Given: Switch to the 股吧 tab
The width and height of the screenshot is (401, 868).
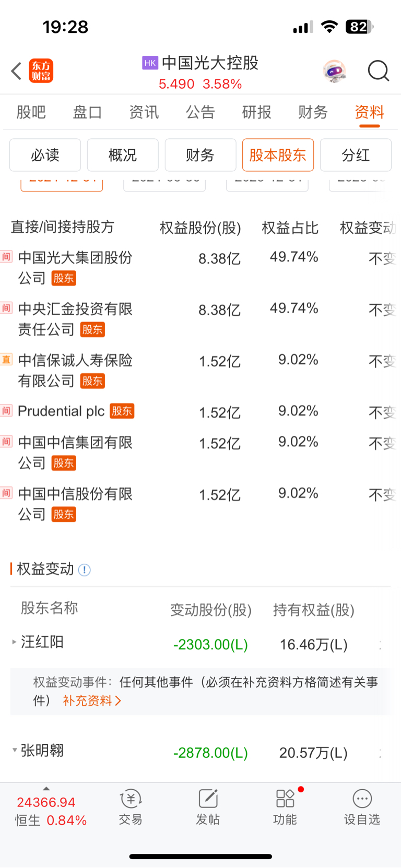Looking at the screenshot, I should pyautogui.click(x=31, y=112).
